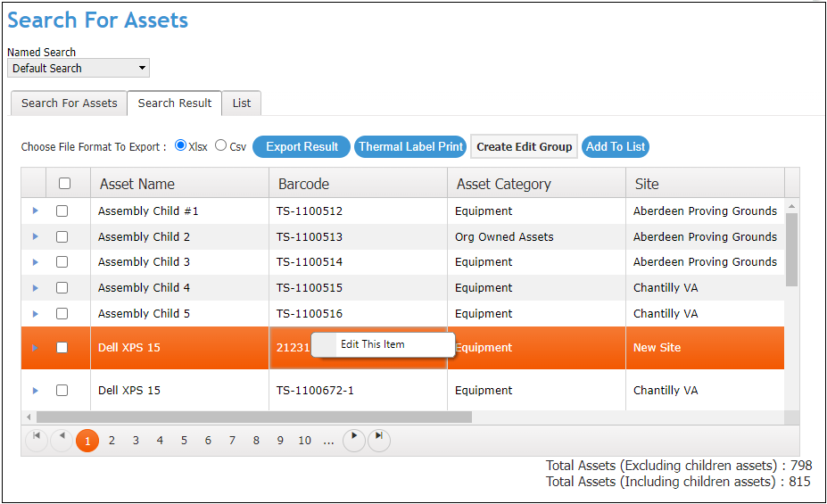Expand the Assembly Child #1 row
827x504 pixels.
coord(36,211)
